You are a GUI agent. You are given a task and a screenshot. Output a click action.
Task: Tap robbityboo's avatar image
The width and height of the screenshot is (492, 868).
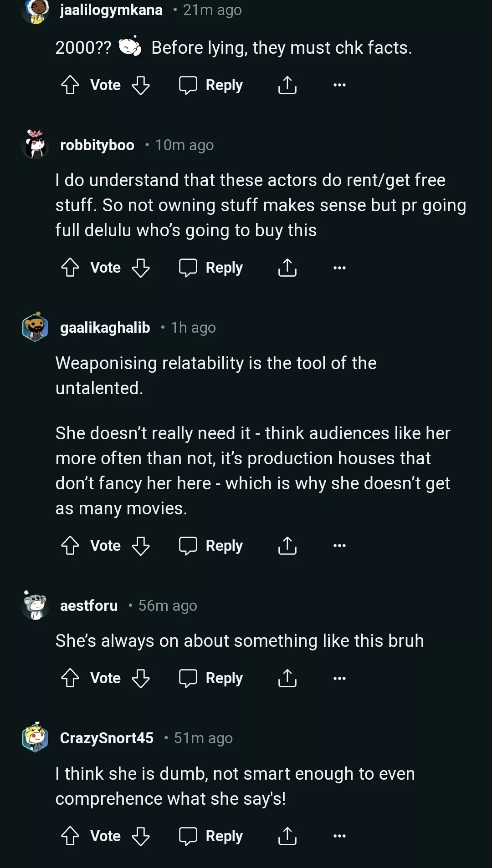(x=35, y=145)
